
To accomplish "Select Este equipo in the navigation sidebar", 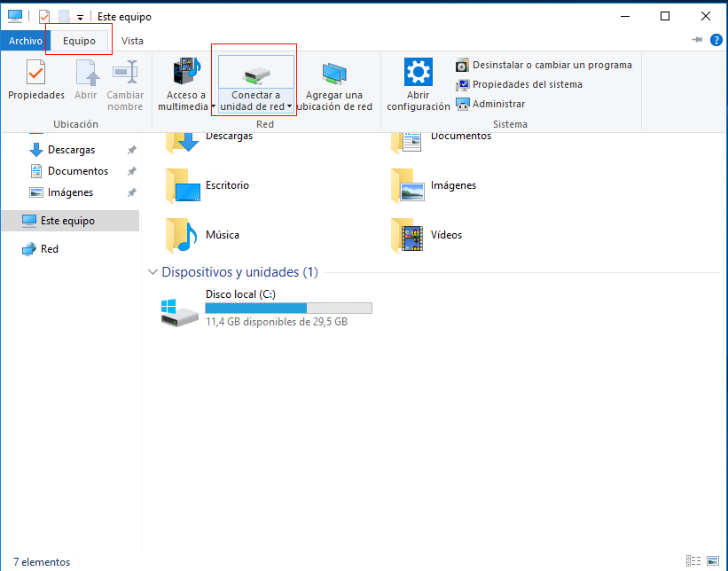I will [x=70, y=221].
